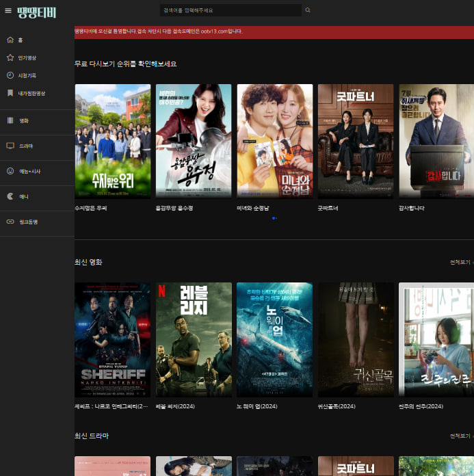Click 전체보기 next to 최신 영화
Image resolution: width=474 pixels, height=476 pixels.
point(460,262)
